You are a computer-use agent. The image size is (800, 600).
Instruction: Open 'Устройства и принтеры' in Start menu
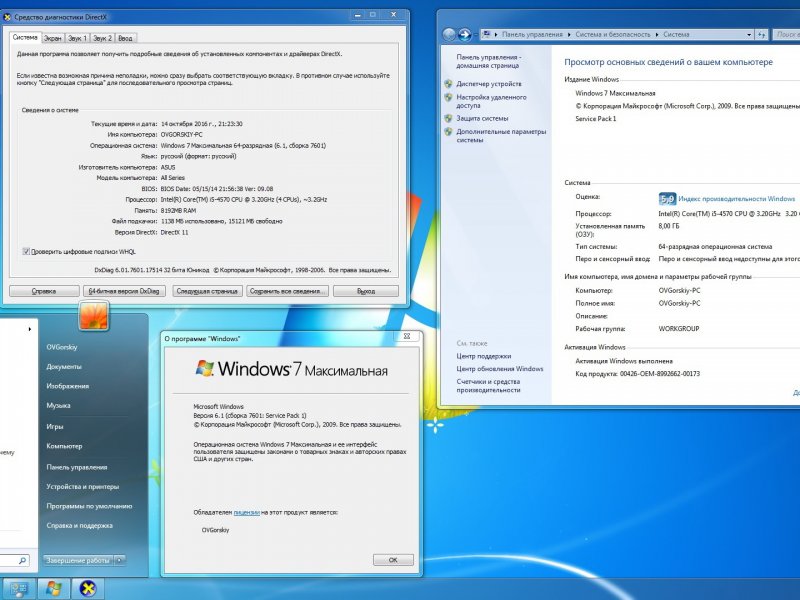click(83, 486)
